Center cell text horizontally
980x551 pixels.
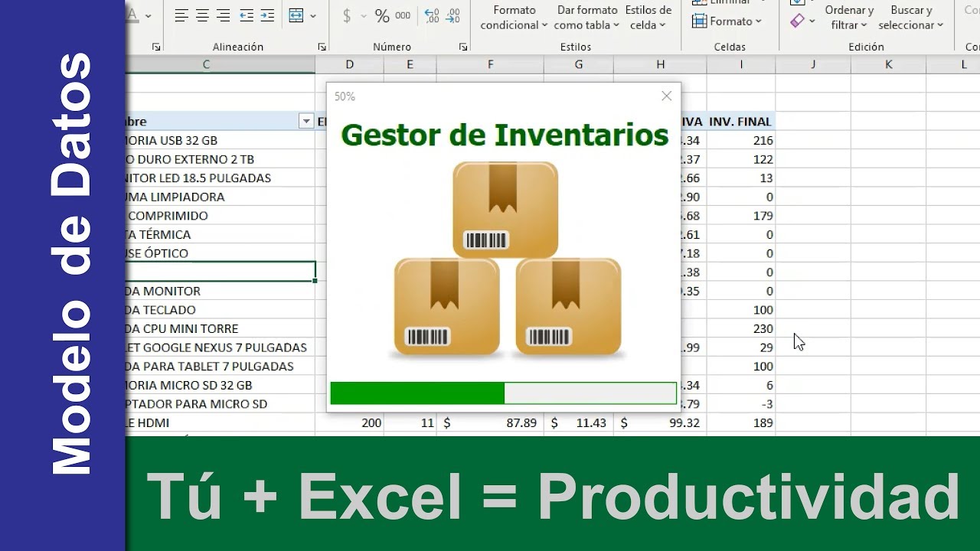[x=202, y=15]
